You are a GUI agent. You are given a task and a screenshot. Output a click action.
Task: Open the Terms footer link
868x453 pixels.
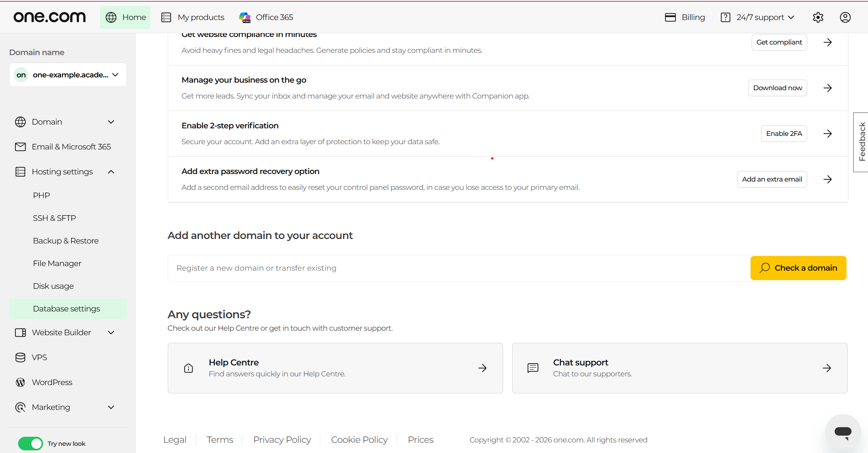(220, 440)
